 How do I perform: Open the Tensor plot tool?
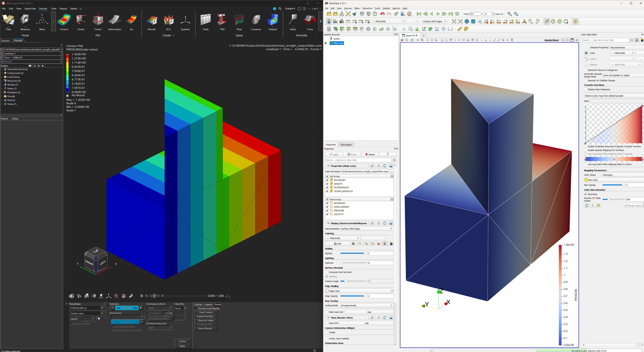98,22
